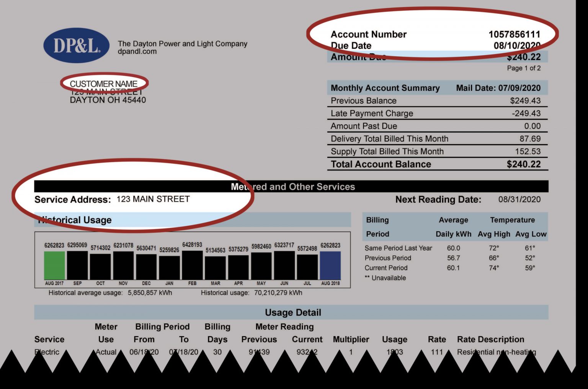
Task: Click the Total Account Balance amount
Action: [523, 164]
